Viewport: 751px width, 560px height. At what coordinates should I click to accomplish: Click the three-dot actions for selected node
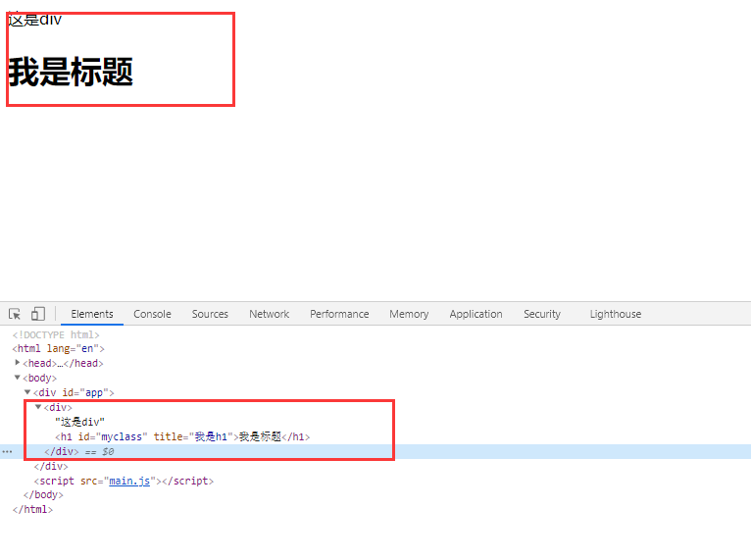[x=7, y=451]
